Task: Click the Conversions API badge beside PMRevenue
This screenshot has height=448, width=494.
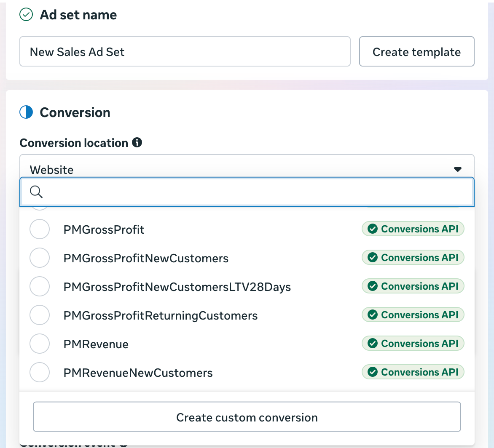Action: click(x=413, y=343)
